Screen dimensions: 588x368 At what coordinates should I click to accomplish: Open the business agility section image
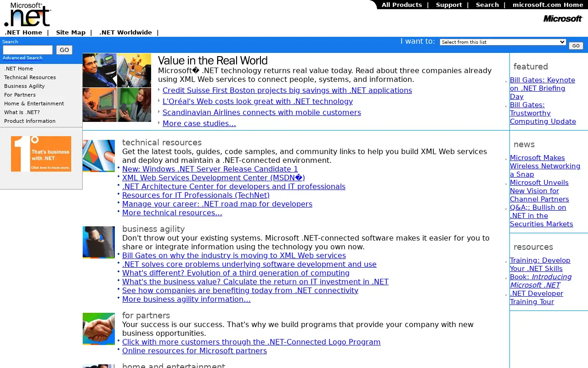tap(99, 242)
